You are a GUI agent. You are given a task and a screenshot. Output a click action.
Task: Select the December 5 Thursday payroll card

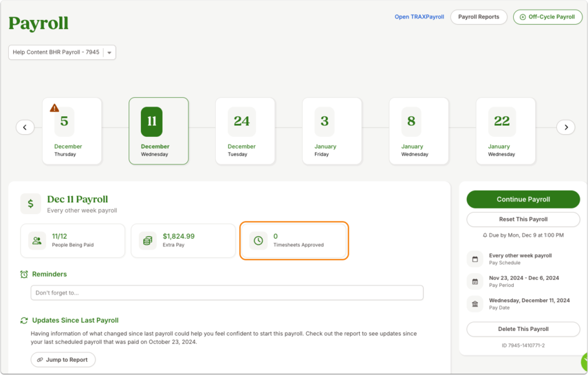(x=72, y=131)
